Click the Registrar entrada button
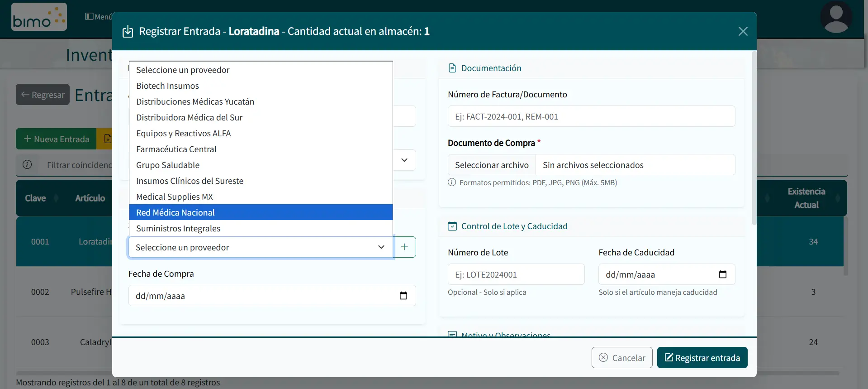 tap(702, 358)
